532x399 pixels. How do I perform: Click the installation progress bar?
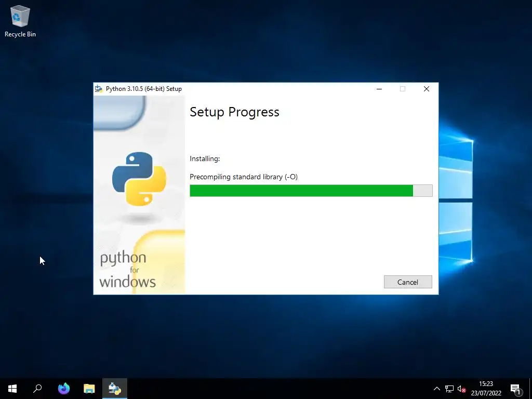coord(311,191)
